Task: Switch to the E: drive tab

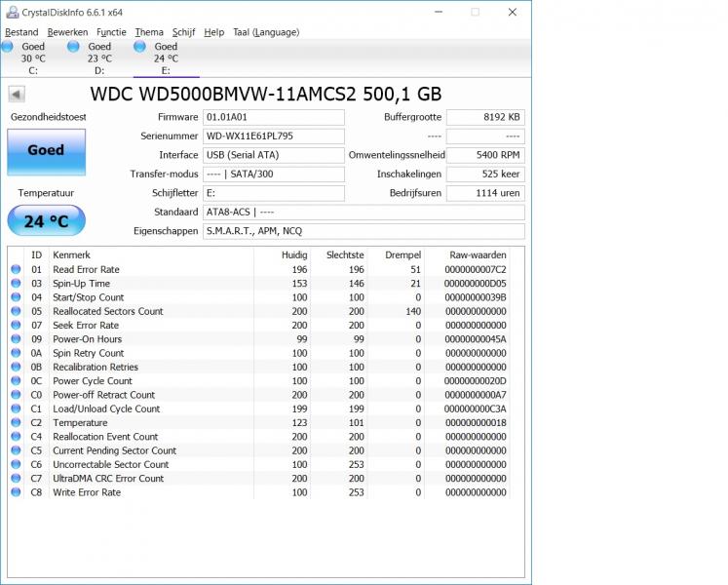Action: point(166,58)
